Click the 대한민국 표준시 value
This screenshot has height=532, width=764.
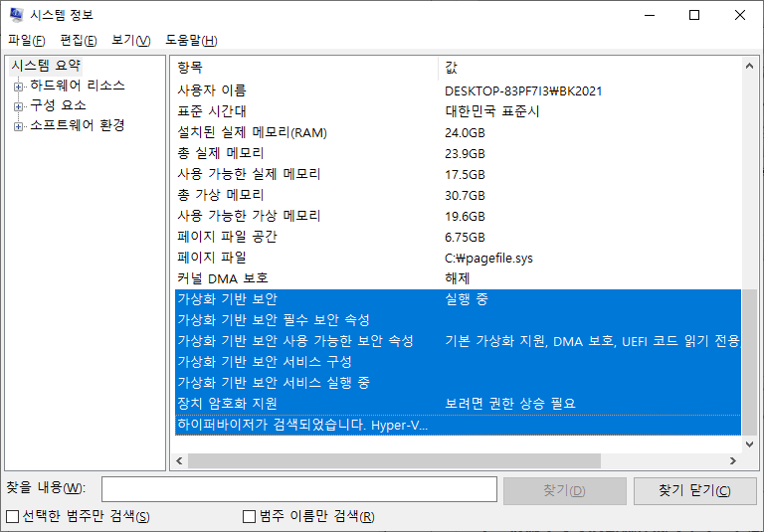[492, 111]
